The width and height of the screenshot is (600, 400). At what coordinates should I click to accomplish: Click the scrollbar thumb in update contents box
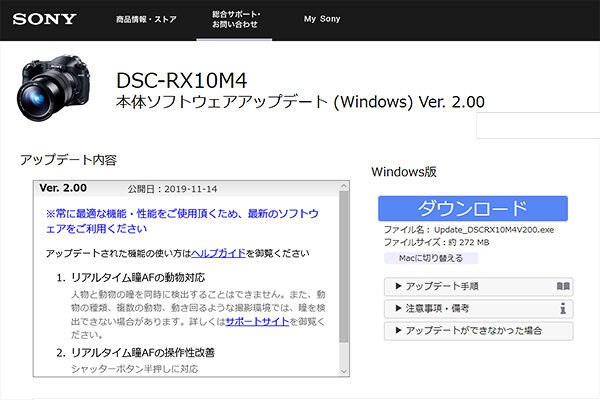click(x=344, y=266)
